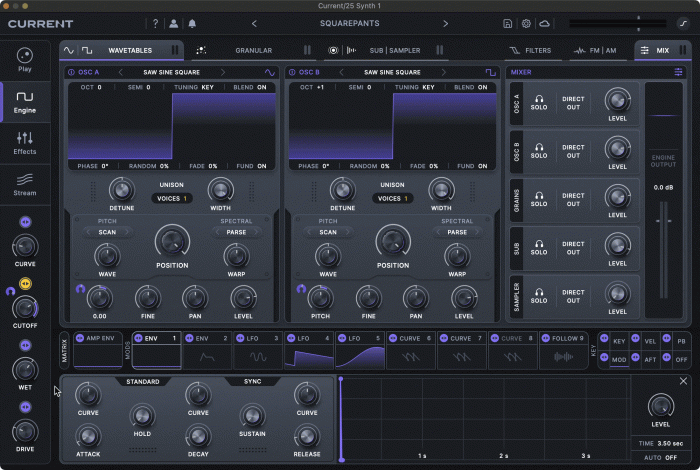Open the cloud icon in header
Screen dimensions: 700x470
[544, 24]
